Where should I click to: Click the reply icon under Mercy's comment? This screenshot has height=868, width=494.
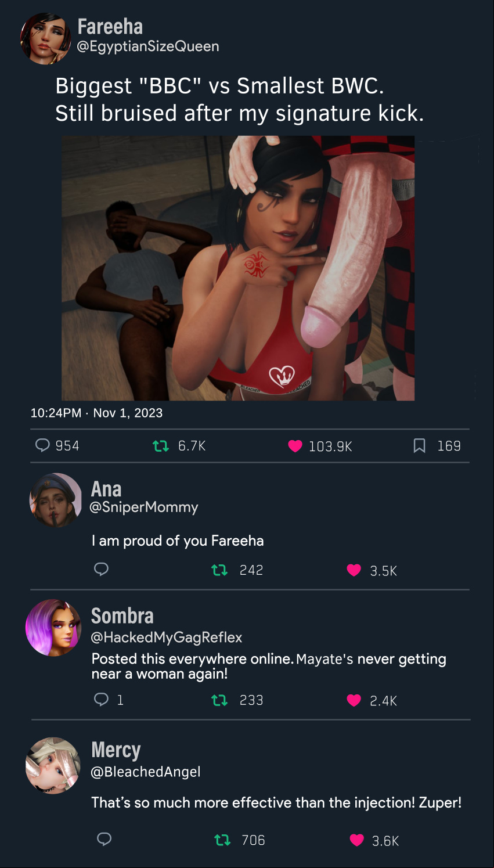(x=104, y=839)
